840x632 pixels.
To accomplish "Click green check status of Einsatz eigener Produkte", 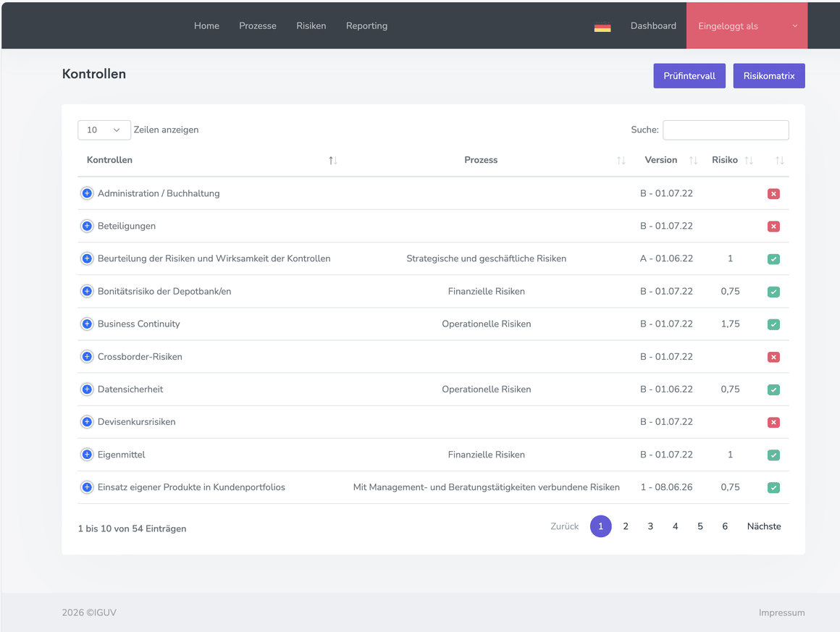I will [x=773, y=488].
